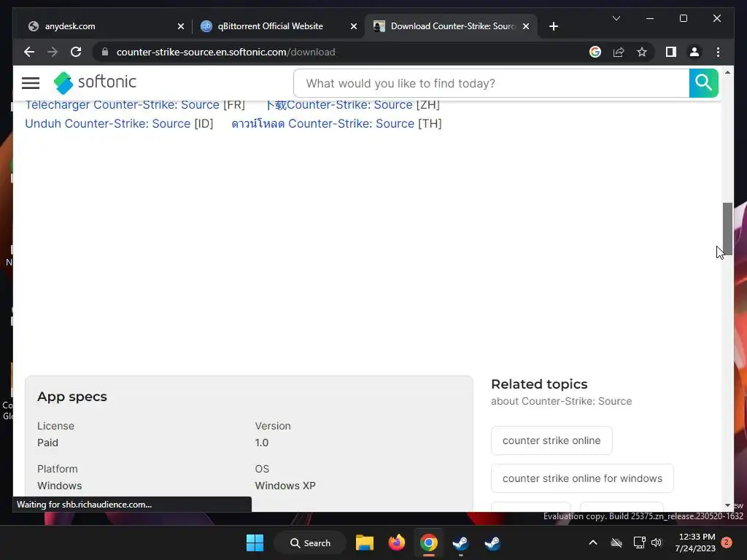The height and width of the screenshot is (560, 747).
Task: Click the lock icon in the address bar
Action: [x=105, y=52]
